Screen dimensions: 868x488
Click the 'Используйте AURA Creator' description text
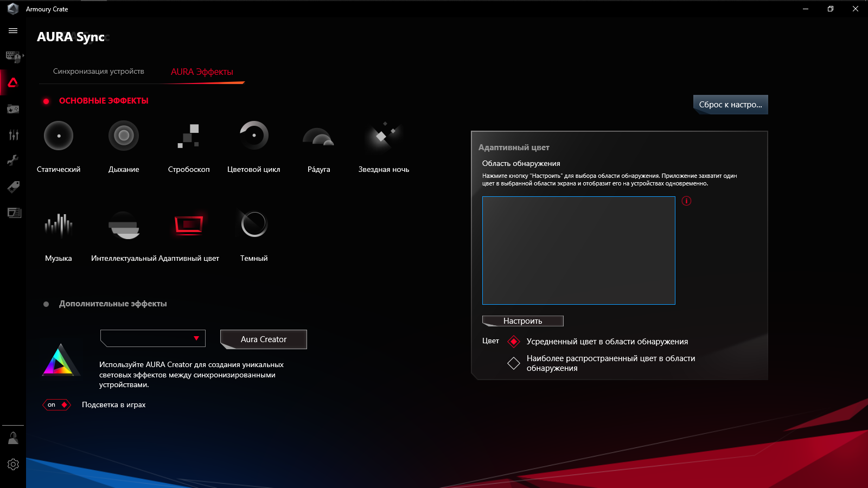click(x=192, y=375)
